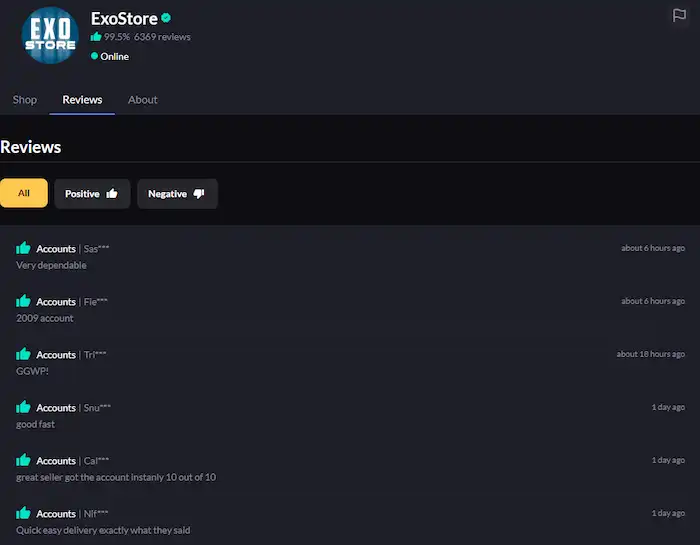Click the 6369 reviews link
Image resolution: width=700 pixels, height=545 pixels.
tap(162, 37)
